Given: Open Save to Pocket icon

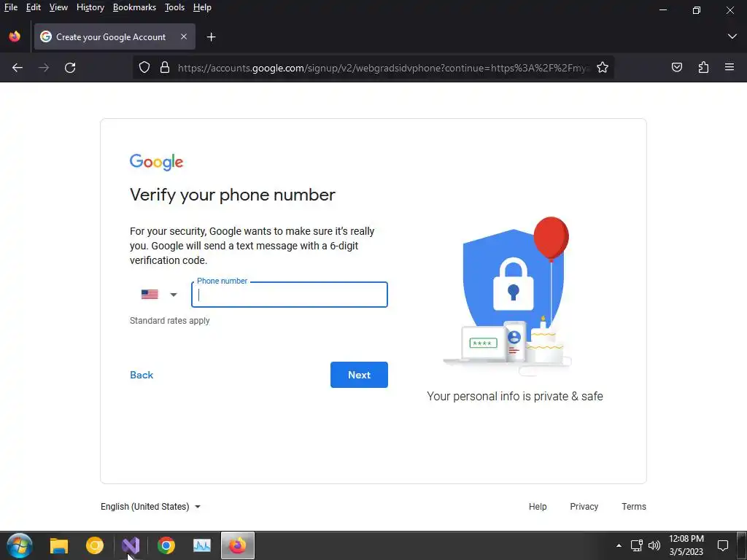Looking at the screenshot, I should 676,68.
